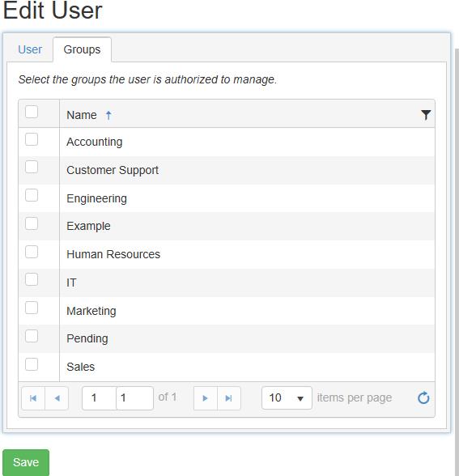Toggle the select-all checkbox in header
Viewport: 459px width, 476px height.
pyautogui.click(x=32, y=112)
